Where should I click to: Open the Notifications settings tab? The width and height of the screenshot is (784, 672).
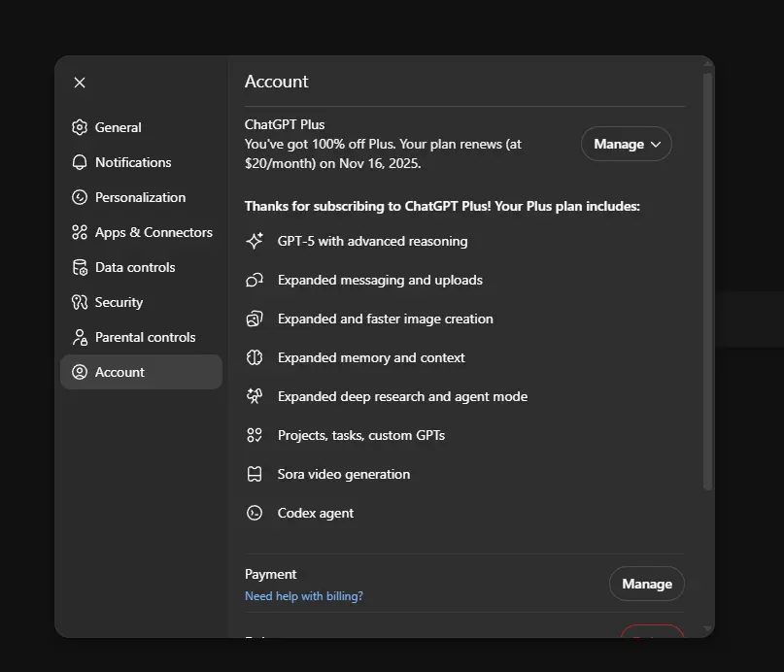[x=141, y=162]
